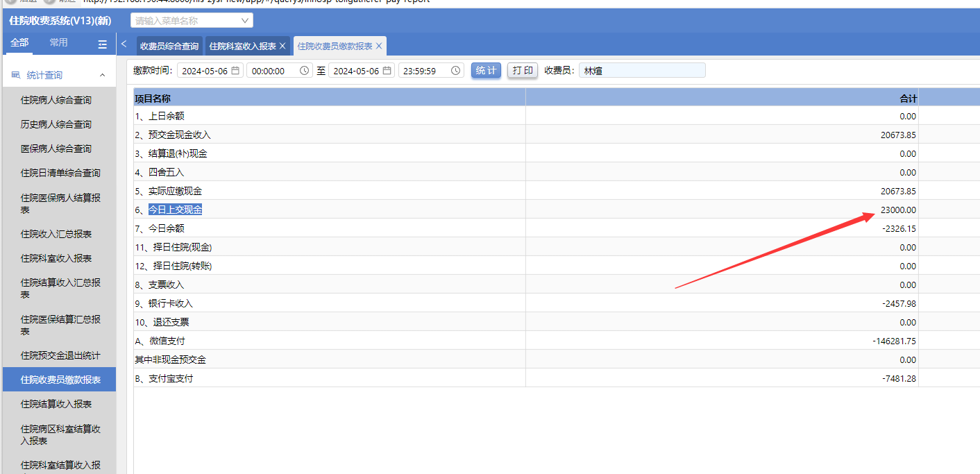Click the 打印 button
Screen dimensions: 980x474
523,71
